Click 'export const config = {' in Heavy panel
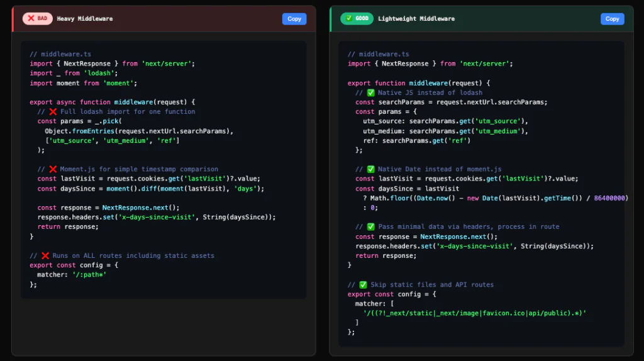644x361 pixels. click(x=74, y=265)
